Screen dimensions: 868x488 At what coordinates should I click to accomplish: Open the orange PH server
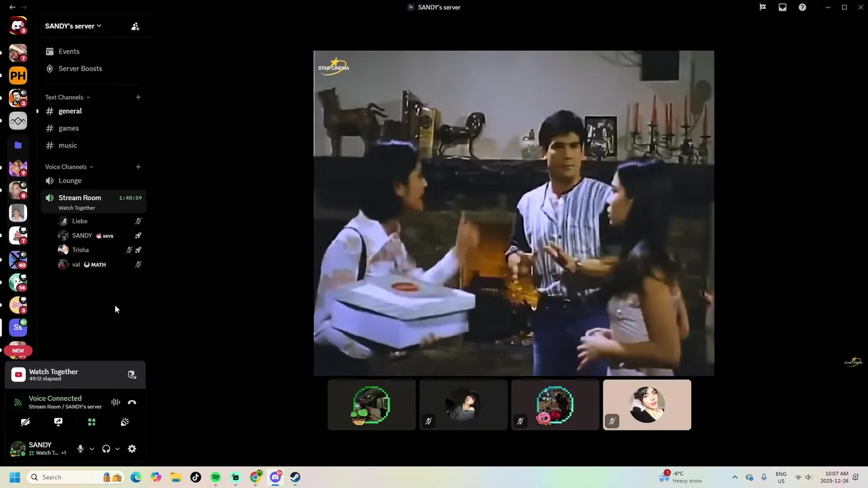(18, 75)
